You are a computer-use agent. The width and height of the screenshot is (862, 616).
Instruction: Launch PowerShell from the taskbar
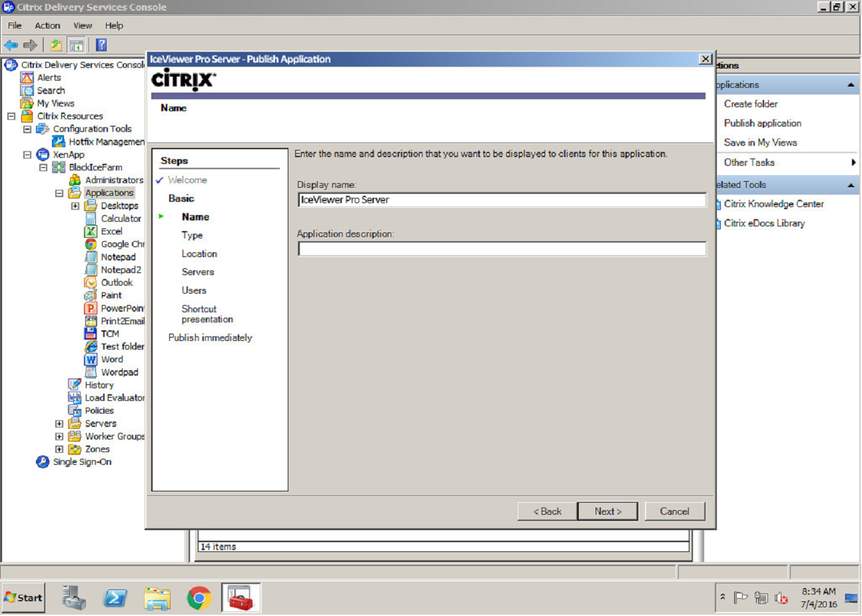pyautogui.click(x=115, y=598)
